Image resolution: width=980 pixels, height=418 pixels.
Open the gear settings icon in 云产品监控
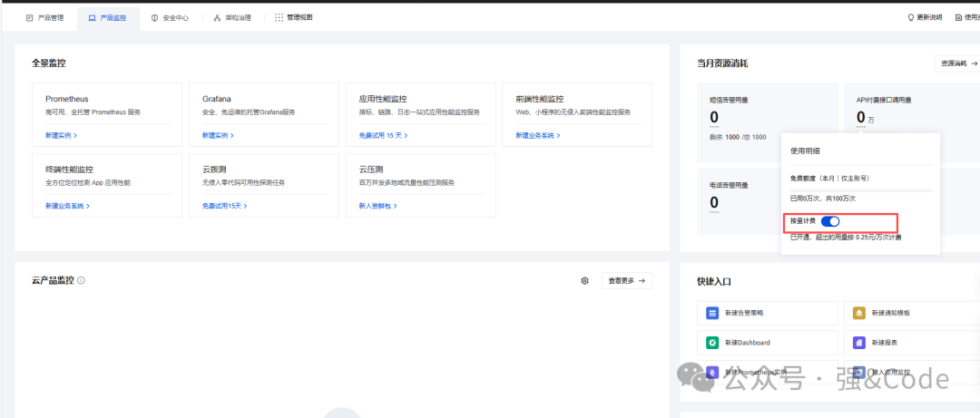584,280
